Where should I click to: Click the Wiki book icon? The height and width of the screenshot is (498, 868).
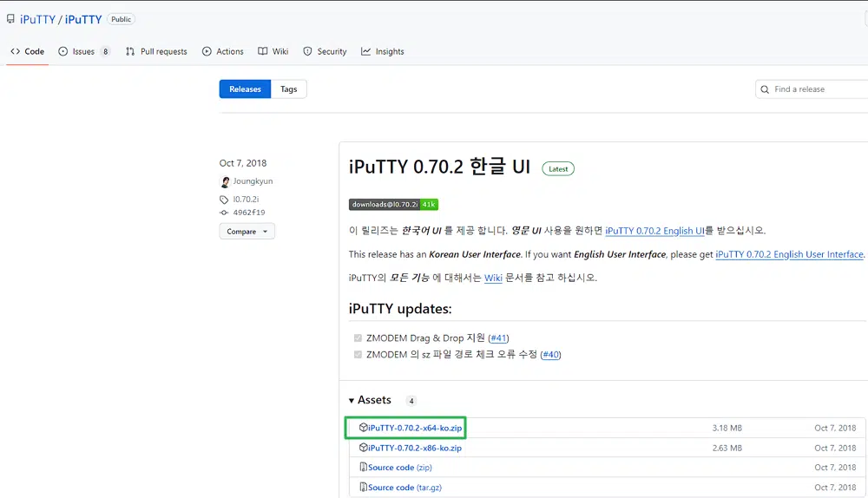(x=262, y=51)
